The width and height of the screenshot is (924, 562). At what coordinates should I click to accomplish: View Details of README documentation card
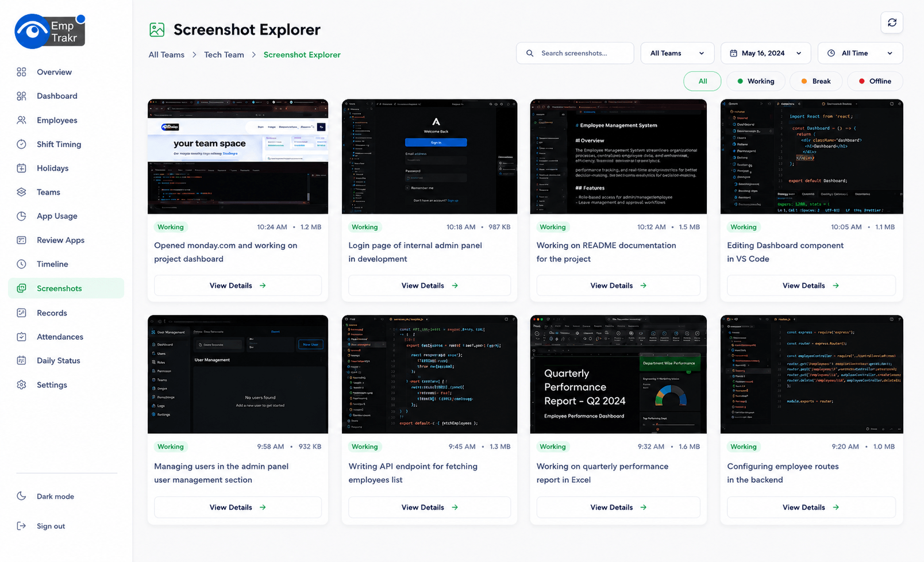pyautogui.click(x=618, y=286)
